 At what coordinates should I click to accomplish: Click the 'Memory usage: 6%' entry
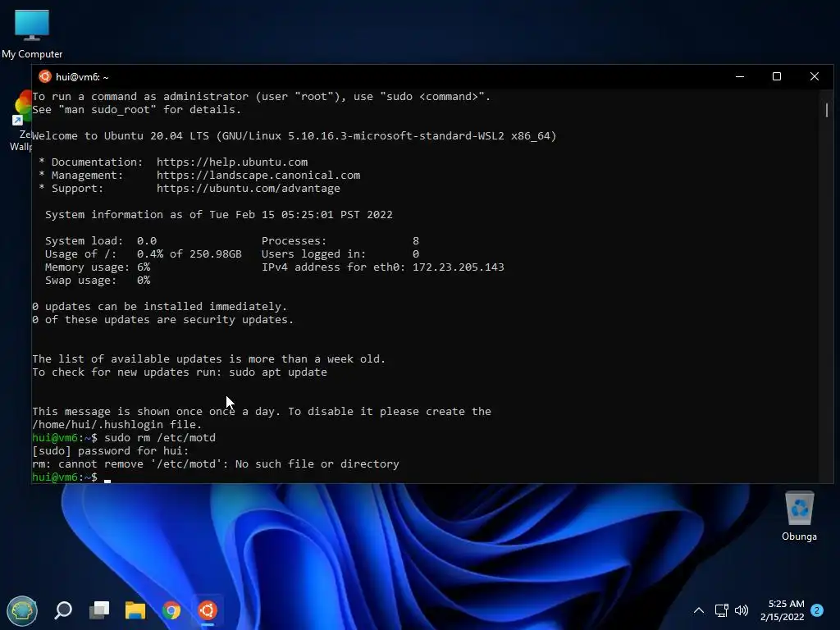98,267
